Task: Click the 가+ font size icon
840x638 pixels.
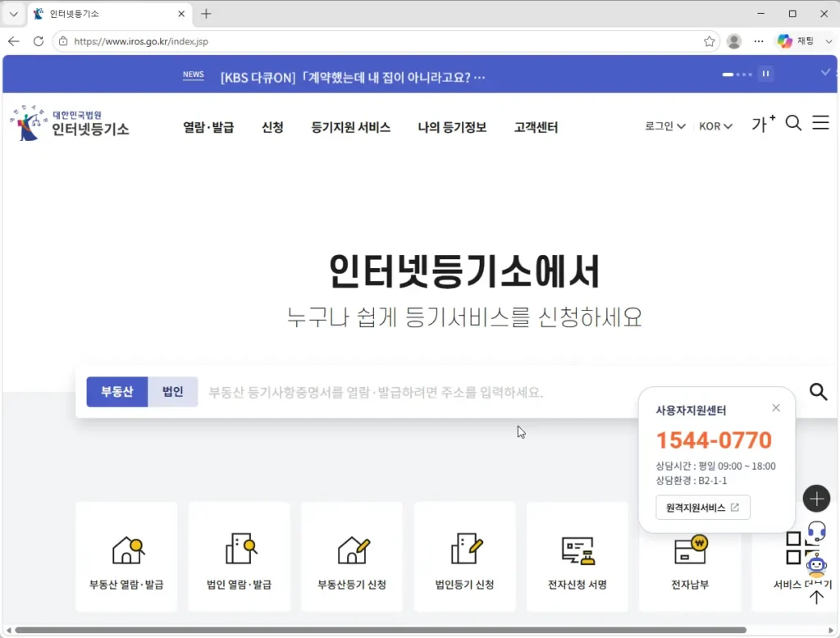Action: coord(763,124)
